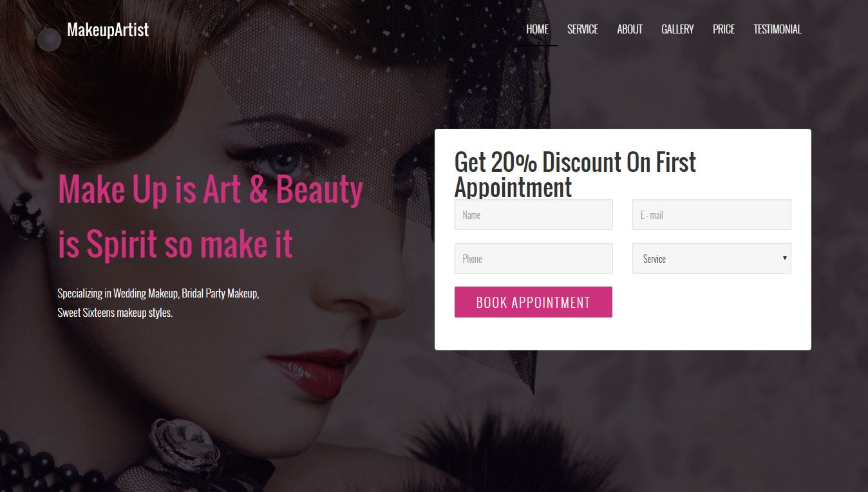Open the Price menu item
The width and height of the screenshot is (868, 492).
point(723,29)
